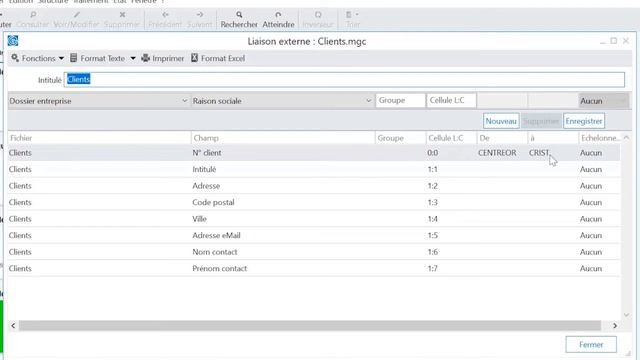Click the Cellule L:C input field

[451, 100]
